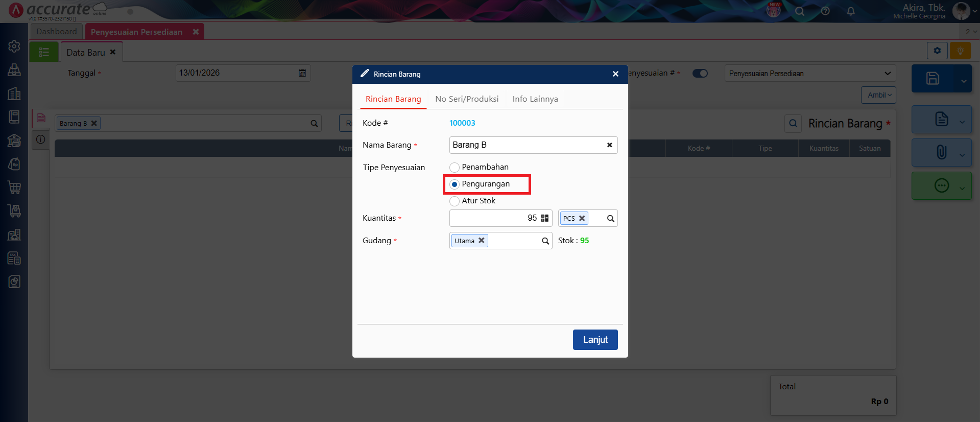Expand the Ambil dropdown button
This screenshot has height=422, width=980.
click(878, 95)
